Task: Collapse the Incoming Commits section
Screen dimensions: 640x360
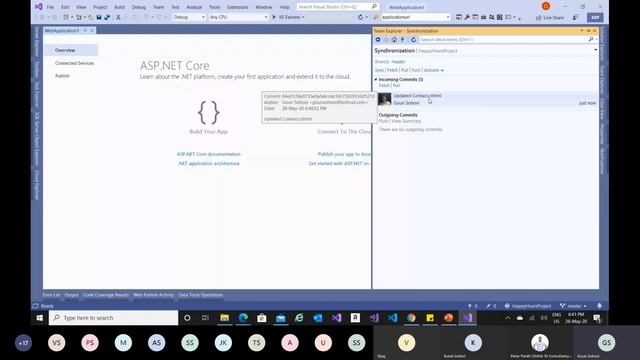Action: point(376,79)
